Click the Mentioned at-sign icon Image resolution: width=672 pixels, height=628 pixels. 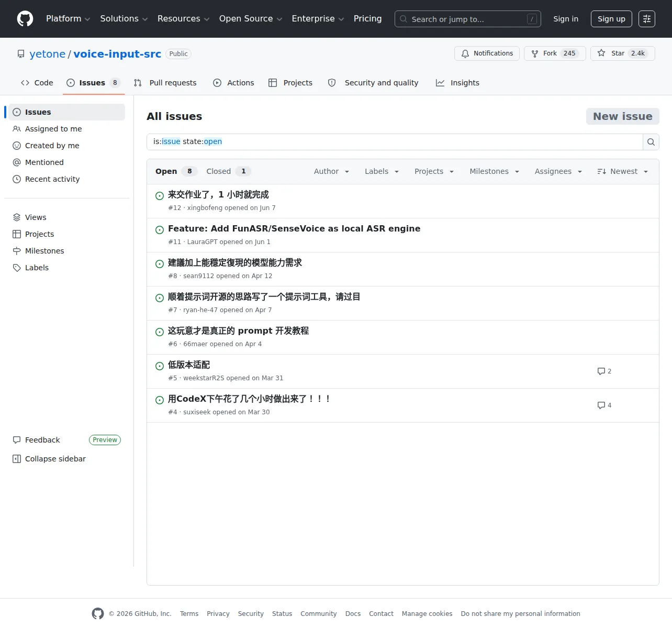pos(17,162)
